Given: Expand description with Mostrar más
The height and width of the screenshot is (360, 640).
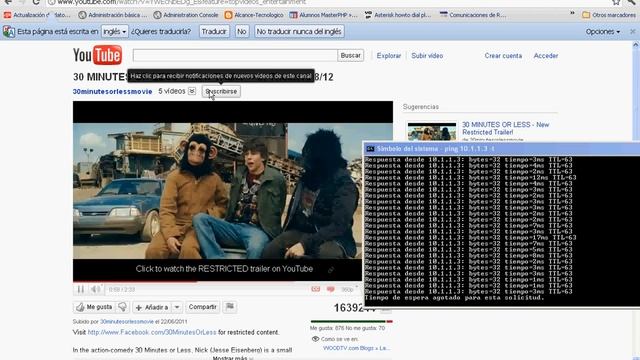Looking at the screenshot, I should 233,358.
